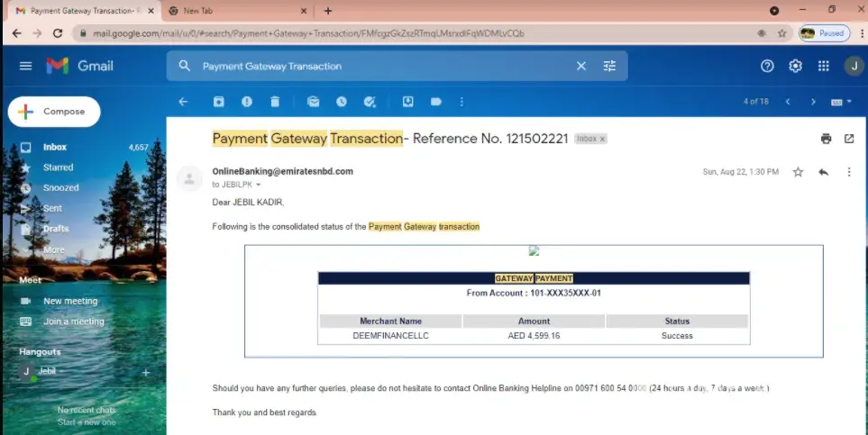Screen dimensions: 868x435
Task: Click the browser back arrow
Action: (16, 33)
